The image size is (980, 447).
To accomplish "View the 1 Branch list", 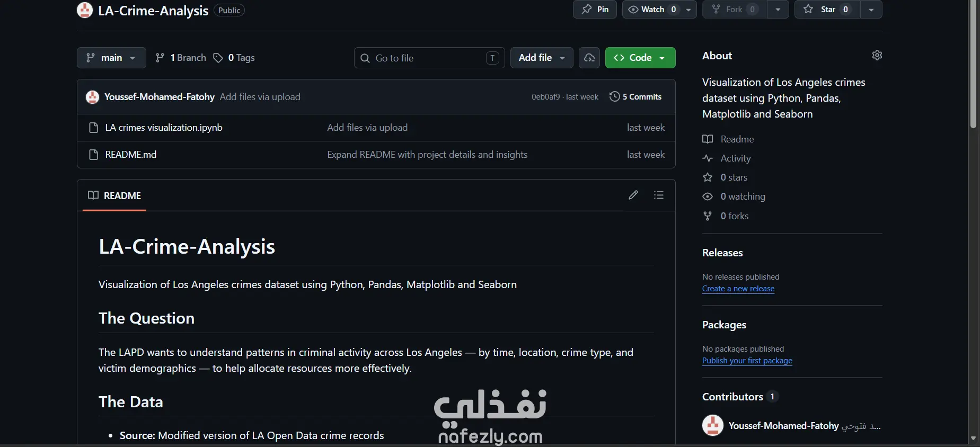I will click(181, 58).
